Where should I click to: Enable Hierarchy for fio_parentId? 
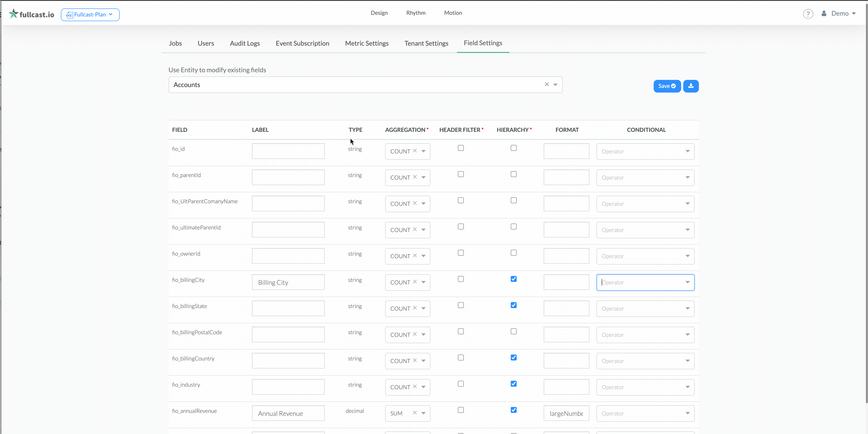(513, 174)
